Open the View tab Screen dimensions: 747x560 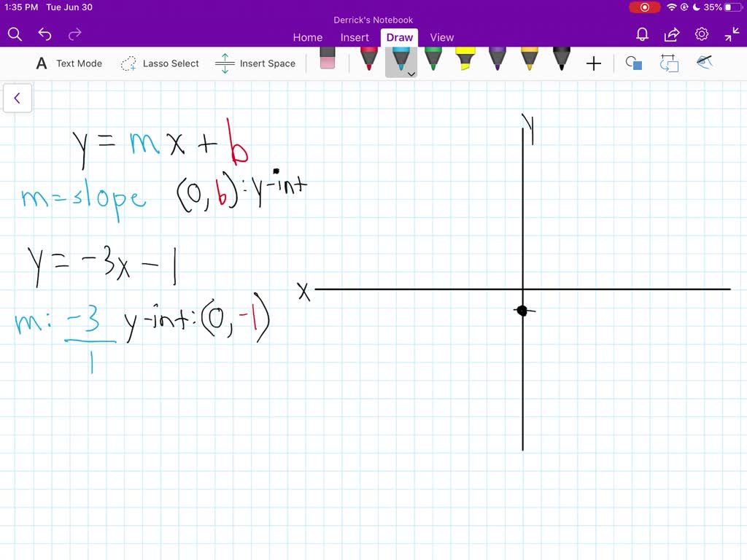[442, 37]
